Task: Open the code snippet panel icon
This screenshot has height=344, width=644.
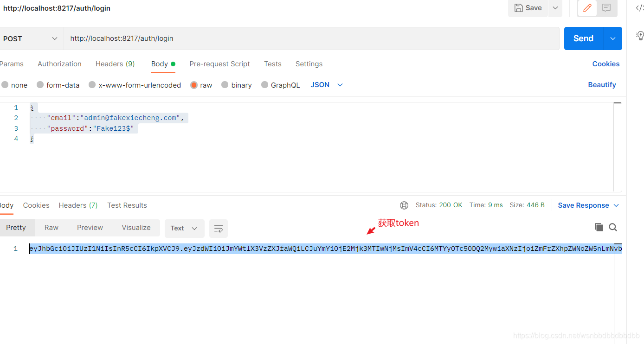Action: coord(639,8)
